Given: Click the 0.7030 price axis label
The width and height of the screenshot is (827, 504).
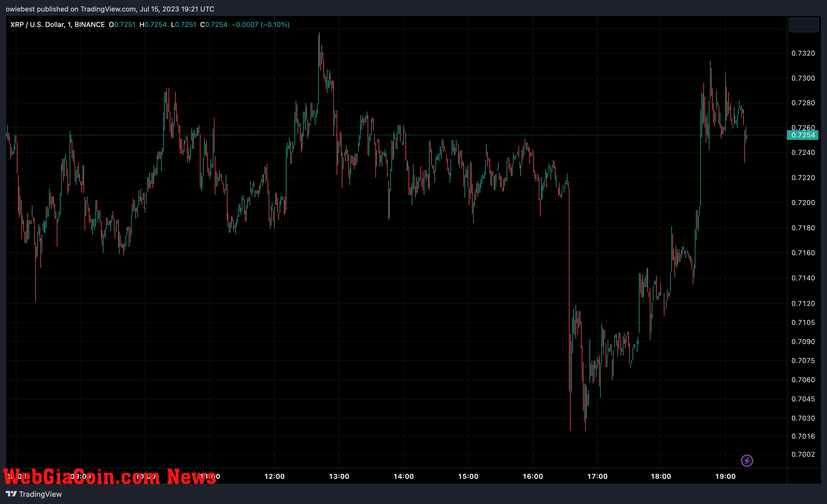Looking at the screenshot, I should [803, 418].
